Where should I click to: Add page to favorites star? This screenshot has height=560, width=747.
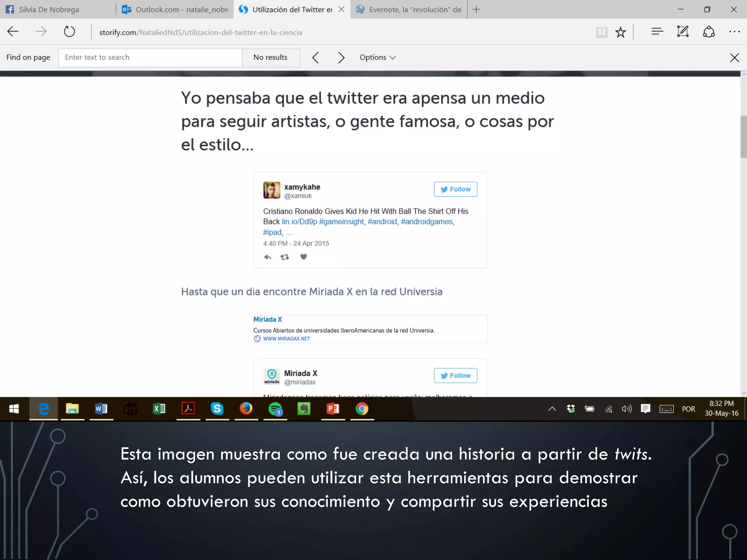(620, 32)
